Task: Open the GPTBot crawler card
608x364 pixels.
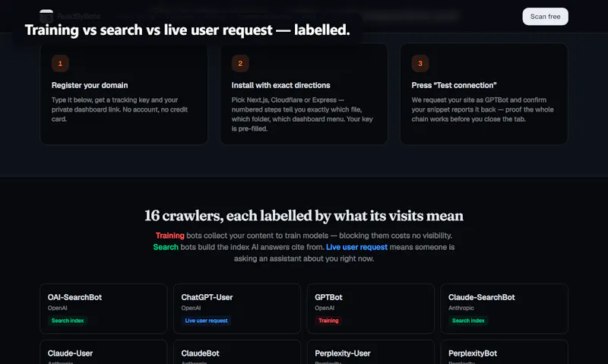Action: 371,309
